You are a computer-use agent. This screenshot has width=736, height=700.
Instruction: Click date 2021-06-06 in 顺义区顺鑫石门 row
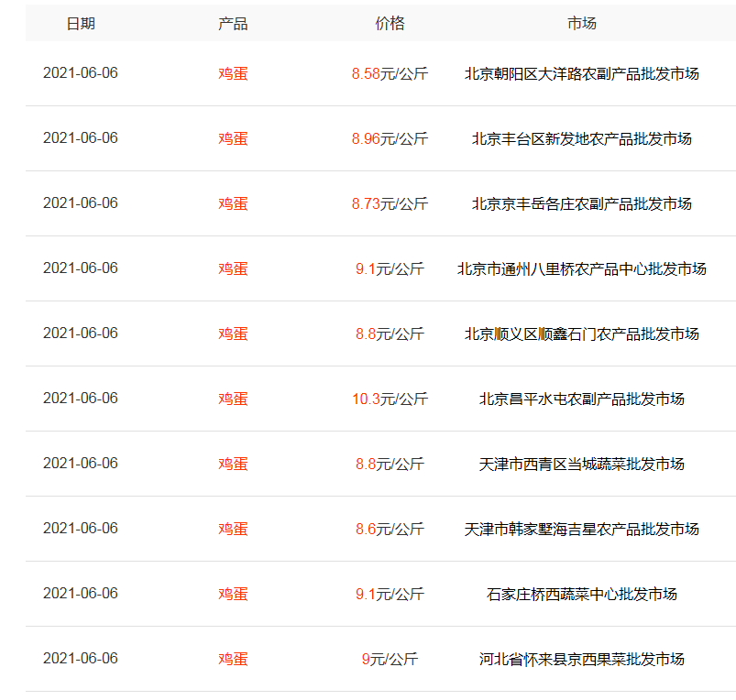(x=81, y=334)
